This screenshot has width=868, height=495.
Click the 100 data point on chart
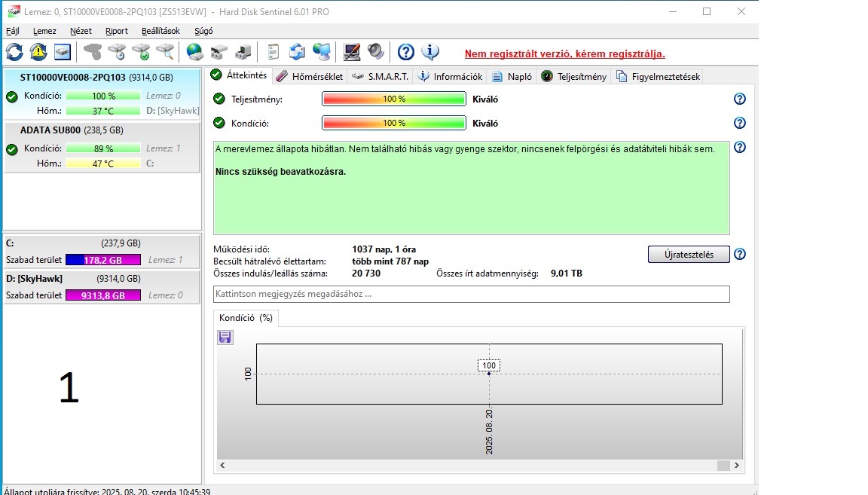click(x=489, y=374)
